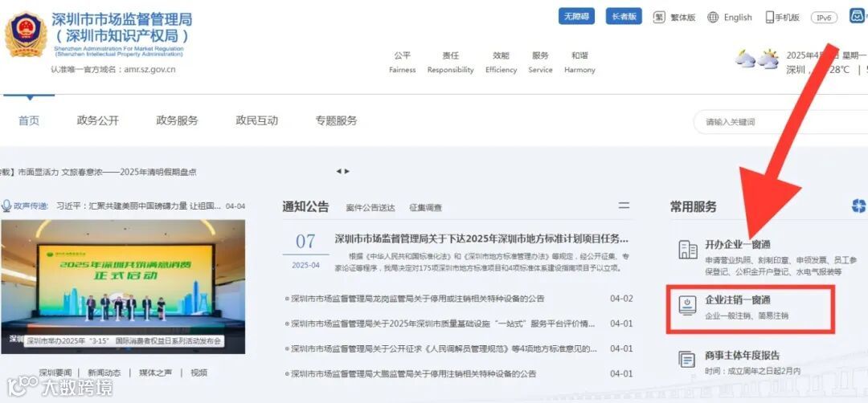Screen dimensions: 868x403
Task: Open the 无障碍 accessibility mode button
Action: (576, 17)
